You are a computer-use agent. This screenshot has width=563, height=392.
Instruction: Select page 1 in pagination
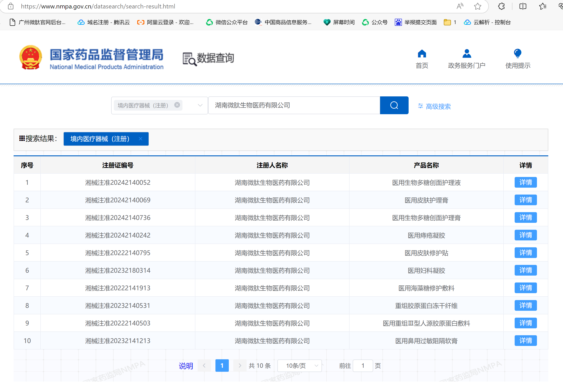(222, 366)
